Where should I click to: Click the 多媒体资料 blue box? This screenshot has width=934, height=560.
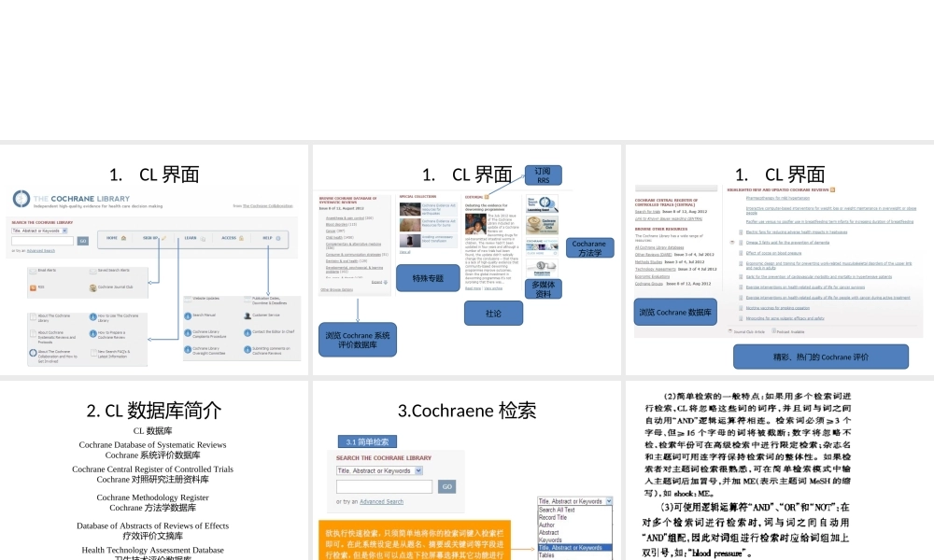(544, 289)
